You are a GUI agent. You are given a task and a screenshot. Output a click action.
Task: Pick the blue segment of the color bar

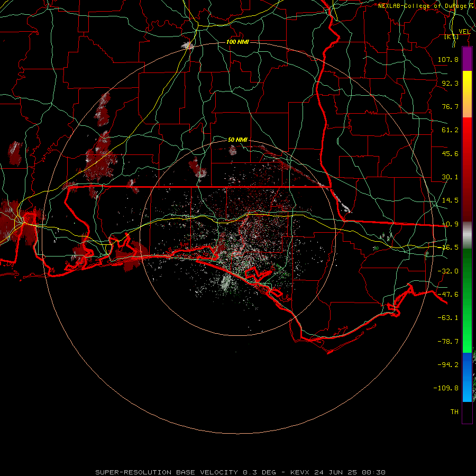point(467,377)
